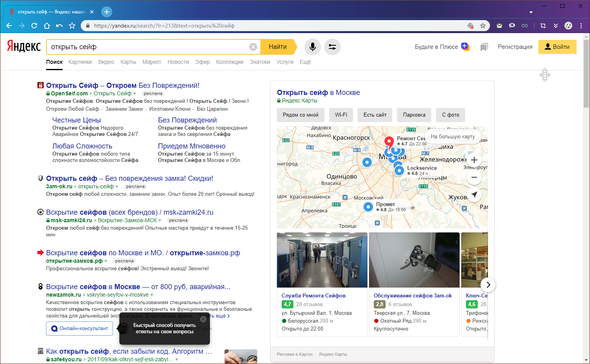Viewport: 590px width, 364px height.
Task: Click the browser address bar
Action: coord(276,26)
